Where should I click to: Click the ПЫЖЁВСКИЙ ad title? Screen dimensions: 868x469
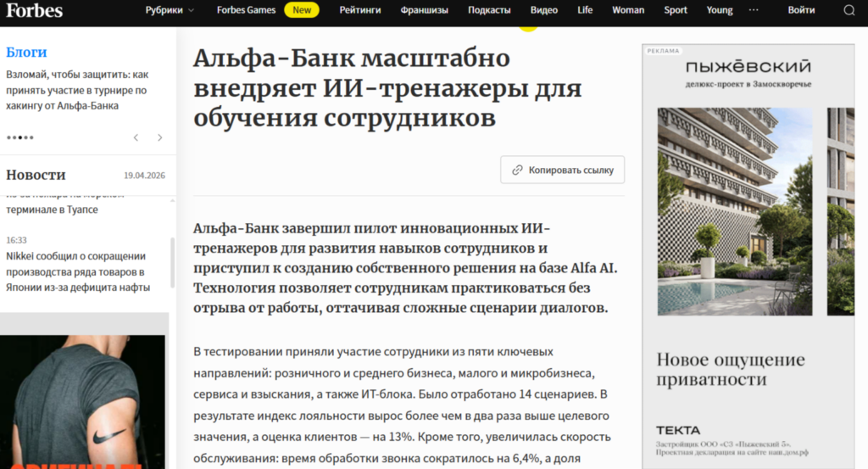(748, 67)
